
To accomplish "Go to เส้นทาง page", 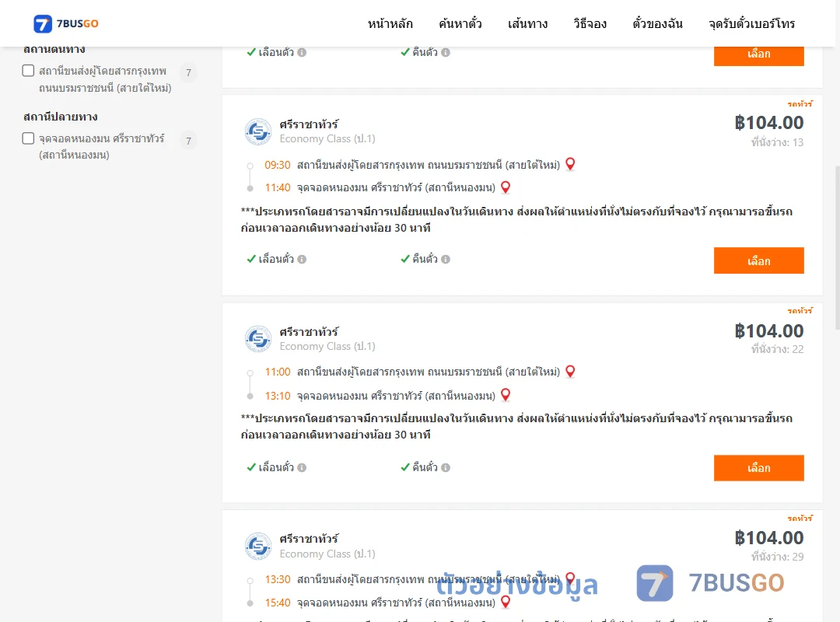I will [527, 24].
